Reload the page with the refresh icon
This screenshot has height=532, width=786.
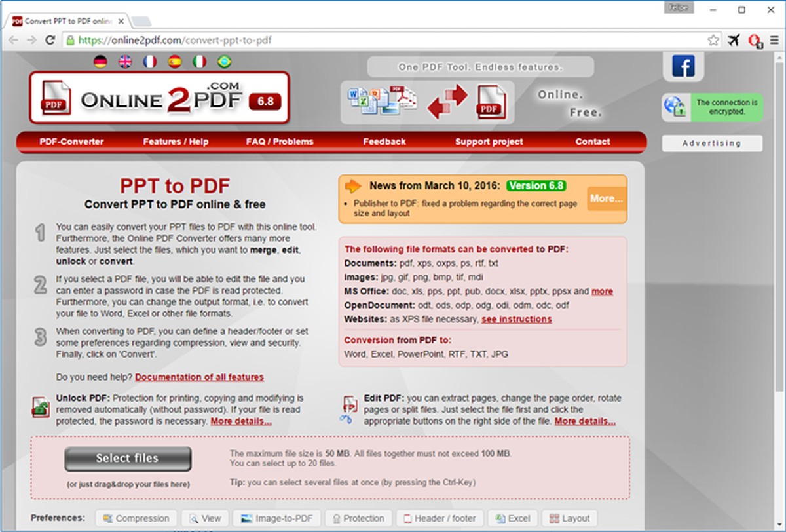click(x=50, y=40)
